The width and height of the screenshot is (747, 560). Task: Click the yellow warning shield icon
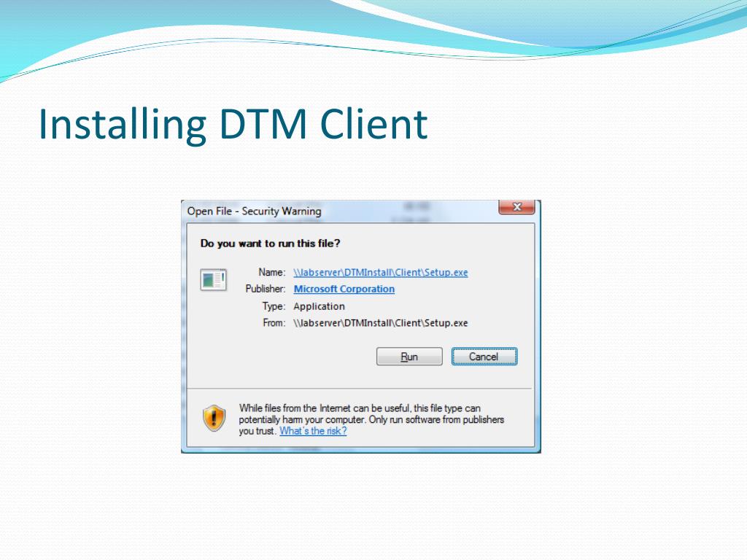[214, 418]
